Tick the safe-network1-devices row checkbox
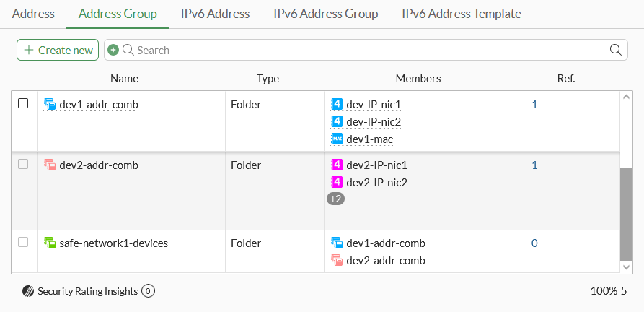Image resolution: width=644 pixels, height=312 pixels. (x=23, y=242)
